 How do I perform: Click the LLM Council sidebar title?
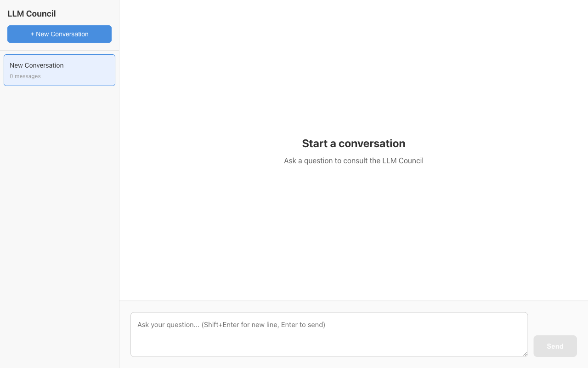click(32, 14)
